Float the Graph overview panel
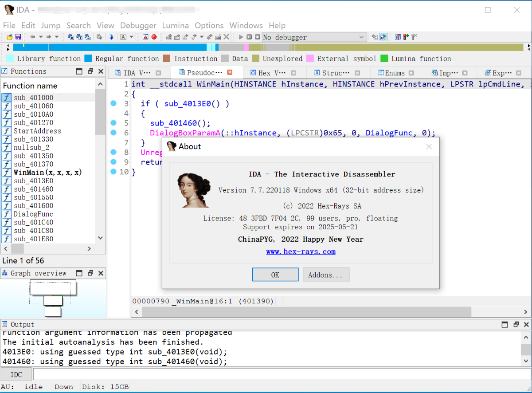The image size is (532, 393). click(90, 273)
